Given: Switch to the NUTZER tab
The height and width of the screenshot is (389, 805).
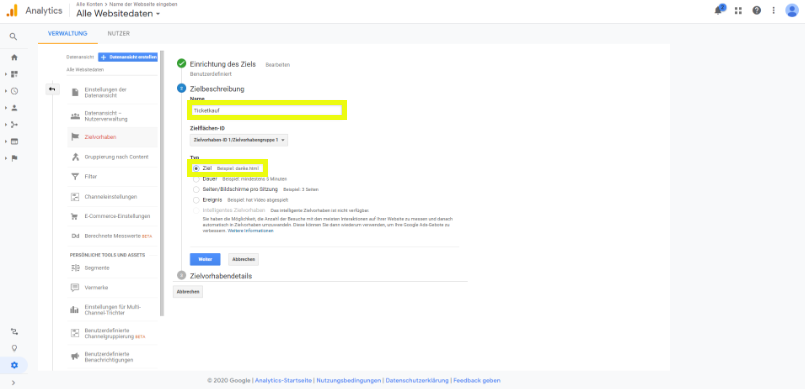Looking at the screenshot, I should pos(119,34).
